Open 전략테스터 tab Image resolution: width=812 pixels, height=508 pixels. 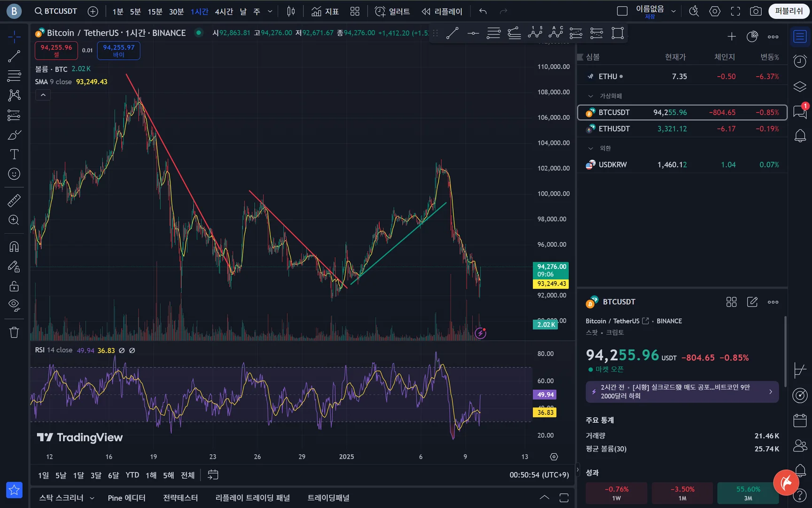tap(180, 498)
